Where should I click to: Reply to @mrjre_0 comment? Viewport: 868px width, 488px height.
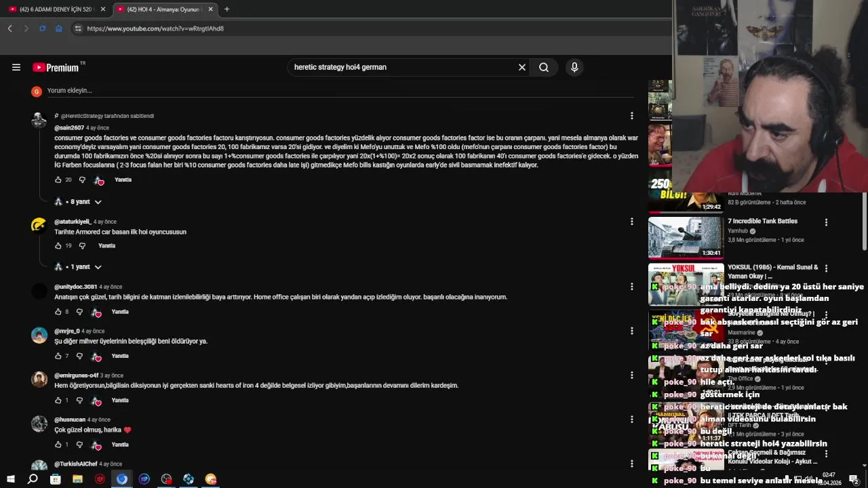click(120, 356)
